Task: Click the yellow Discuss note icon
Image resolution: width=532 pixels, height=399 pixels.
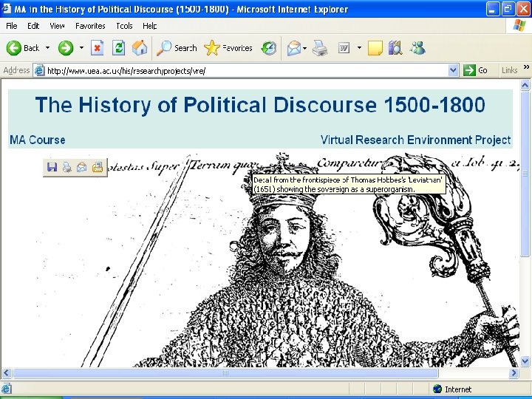Action: [x=375, y=48]
